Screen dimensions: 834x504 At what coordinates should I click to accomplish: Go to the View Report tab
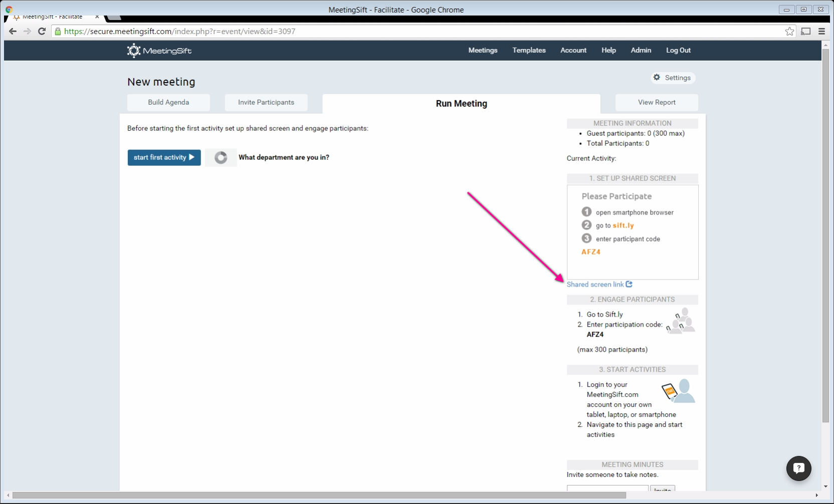(x=656, y=102)
